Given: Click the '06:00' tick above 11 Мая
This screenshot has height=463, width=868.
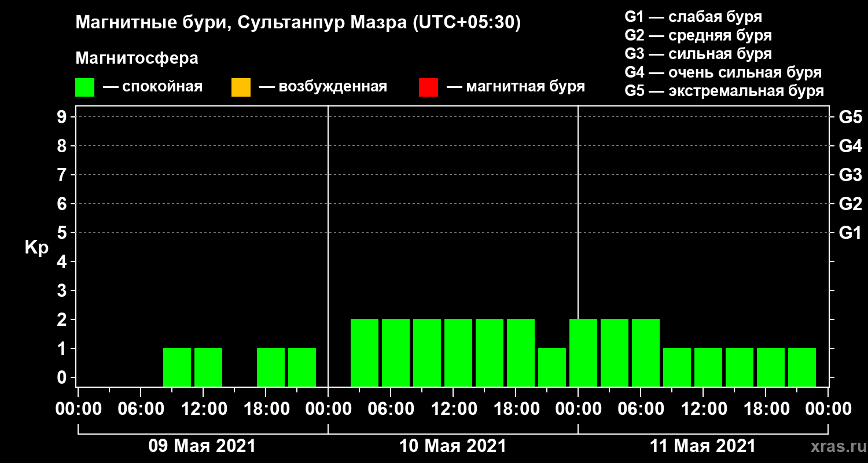Looking at the screenshot, I should (641, 409).
